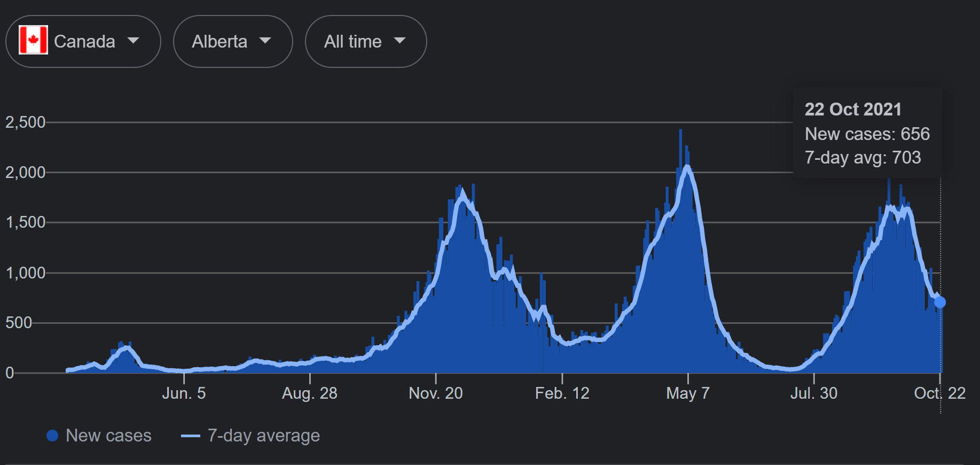Click the Feb. 12 axis label
The width and height of the screenshot is (980, 465).
pyautogui.click(x=562, y=393)
